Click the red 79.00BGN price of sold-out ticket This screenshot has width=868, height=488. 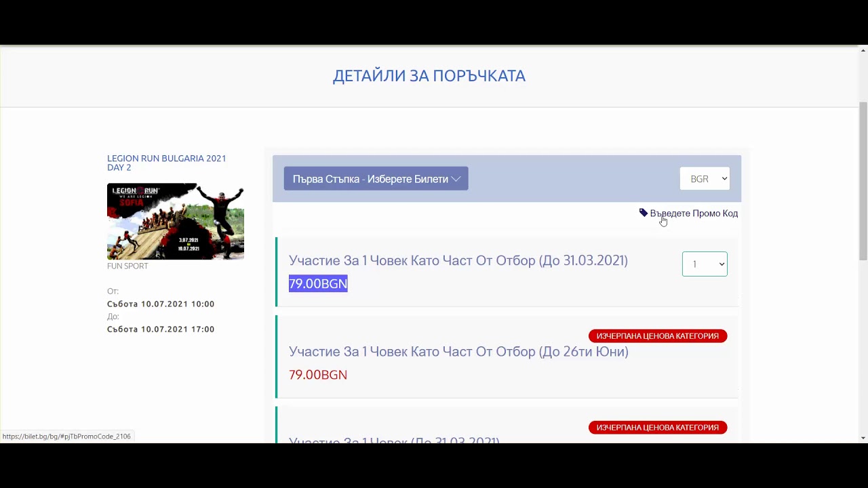(318, 375)
